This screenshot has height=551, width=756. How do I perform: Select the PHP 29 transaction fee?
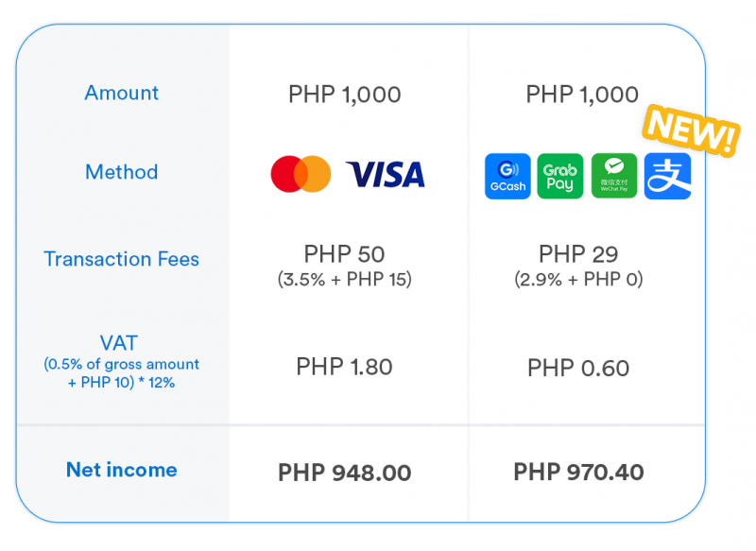578,254
